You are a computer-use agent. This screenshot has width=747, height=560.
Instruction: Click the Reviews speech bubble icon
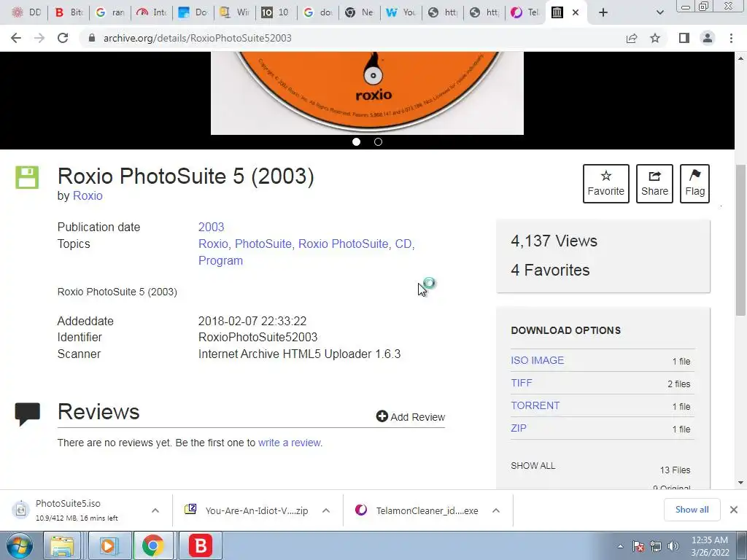click(27, 414)
